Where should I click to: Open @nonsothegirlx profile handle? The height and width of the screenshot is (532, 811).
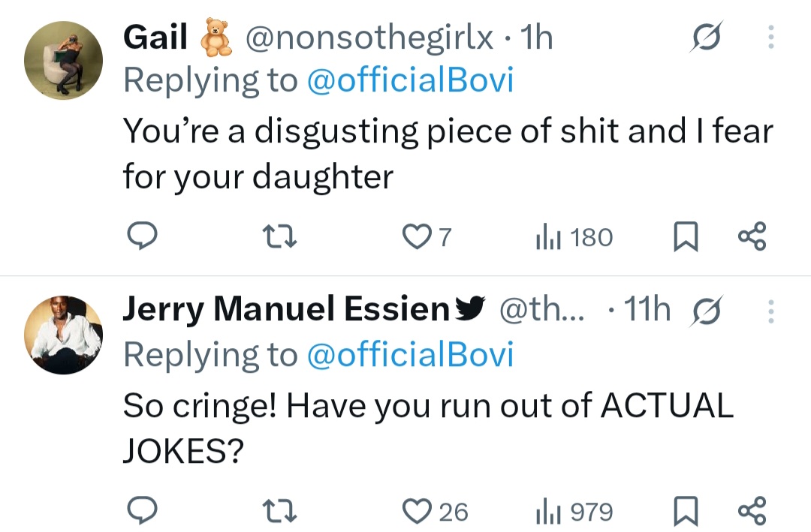coord(369,38)
